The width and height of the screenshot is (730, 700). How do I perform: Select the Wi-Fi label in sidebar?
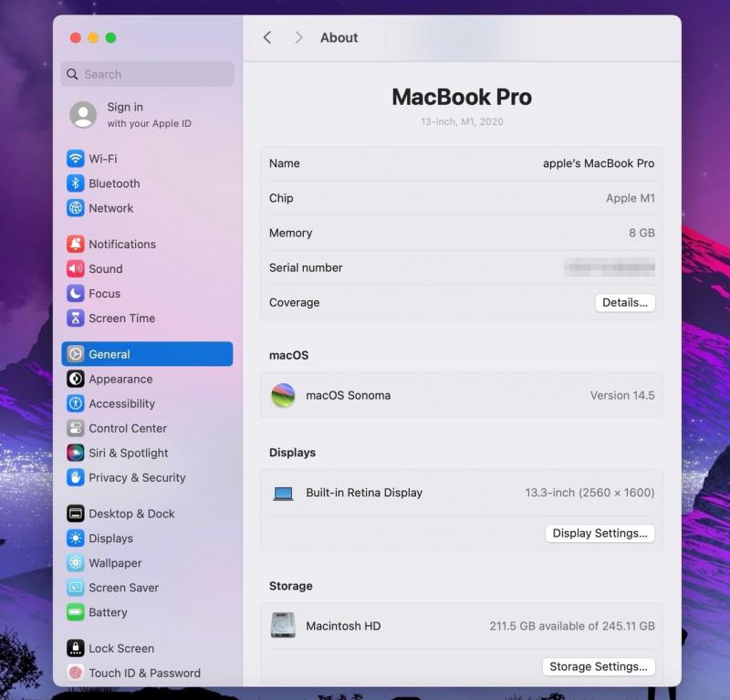point(103,159)
